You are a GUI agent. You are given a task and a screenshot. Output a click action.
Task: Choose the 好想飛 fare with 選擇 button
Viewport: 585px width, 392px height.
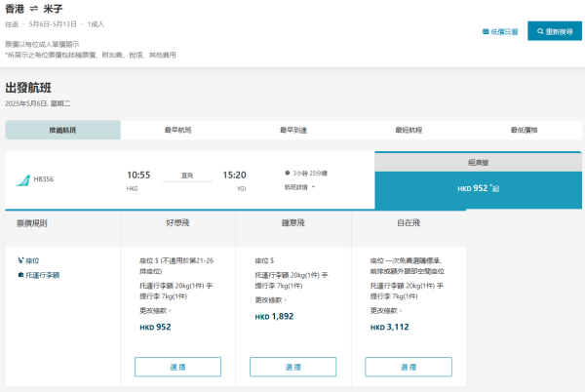(x=177, y=367)
